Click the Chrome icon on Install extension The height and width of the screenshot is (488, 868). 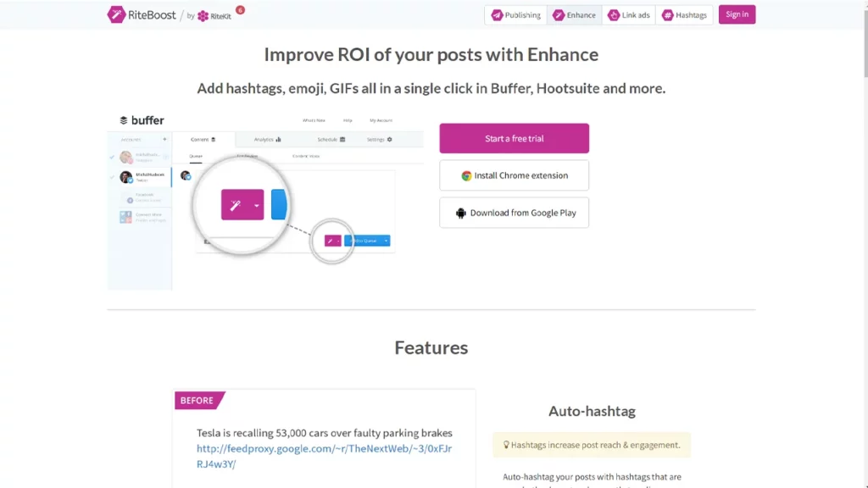tap(466, 176)
